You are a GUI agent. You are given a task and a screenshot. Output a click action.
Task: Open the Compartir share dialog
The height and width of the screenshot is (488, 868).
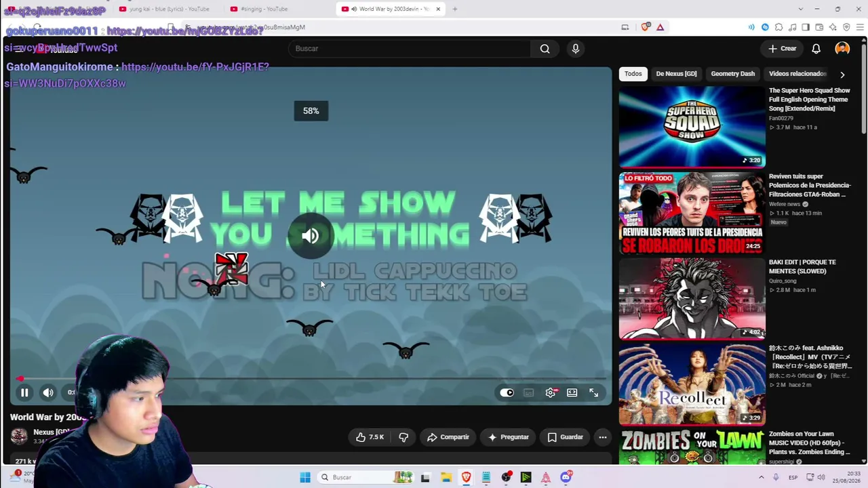click(x=448, y=437)
